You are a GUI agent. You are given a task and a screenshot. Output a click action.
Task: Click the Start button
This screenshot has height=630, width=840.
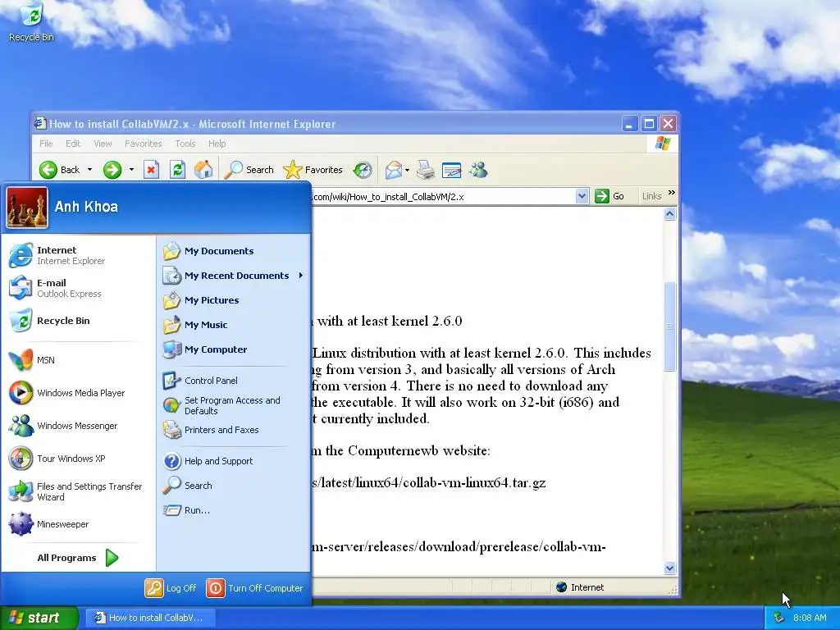click(39, 618)
